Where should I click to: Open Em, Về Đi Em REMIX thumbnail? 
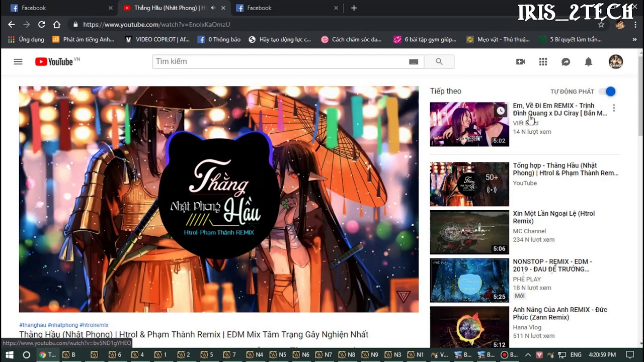coord(469,124)
